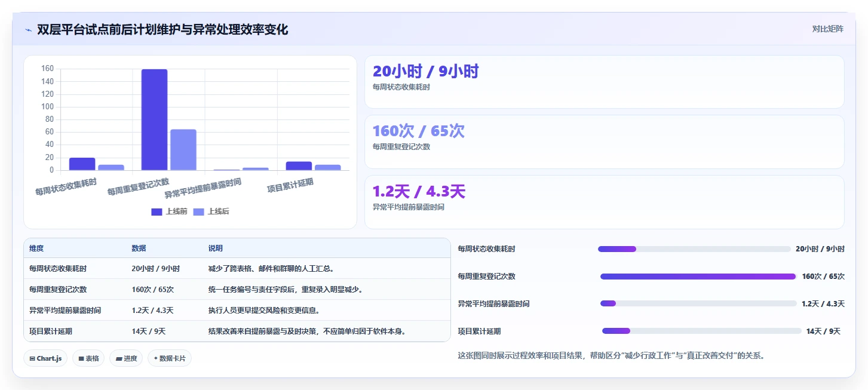
Task: Click table cell 项目累计延期
Action: (x=50, y=331)
